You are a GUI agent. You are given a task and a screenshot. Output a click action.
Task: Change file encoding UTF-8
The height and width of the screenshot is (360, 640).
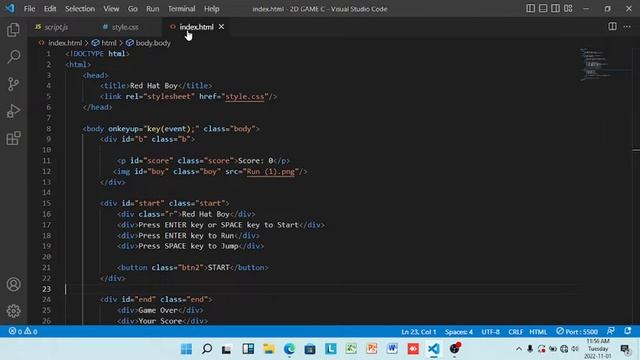[x=490, y=332]
